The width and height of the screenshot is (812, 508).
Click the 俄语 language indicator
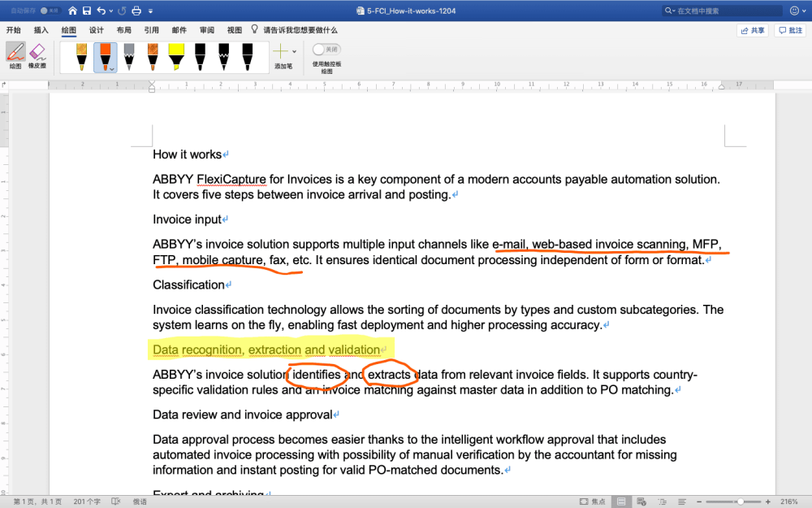(x=140, y=501)
